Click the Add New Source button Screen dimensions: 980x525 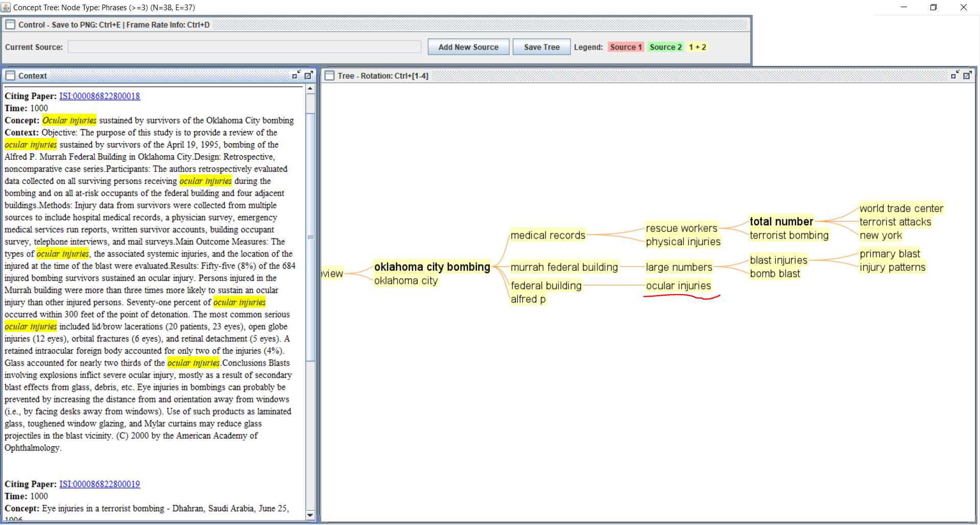point(468,47)
